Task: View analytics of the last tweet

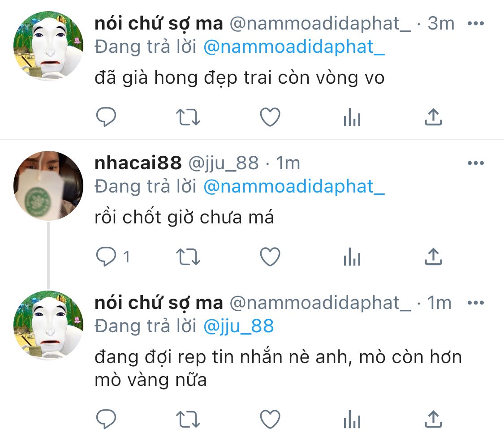Action: (352, 420)
